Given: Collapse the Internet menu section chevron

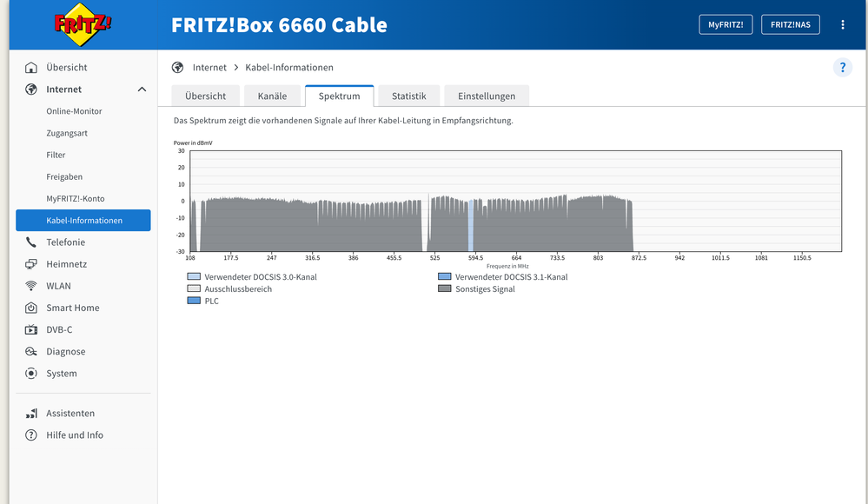Looking at the screenshot, I should (142, 90).
